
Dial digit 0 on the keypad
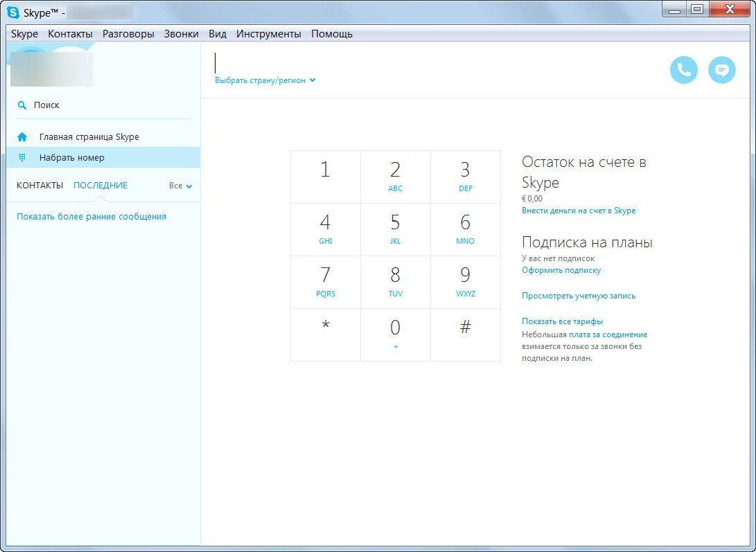point(396,335)
